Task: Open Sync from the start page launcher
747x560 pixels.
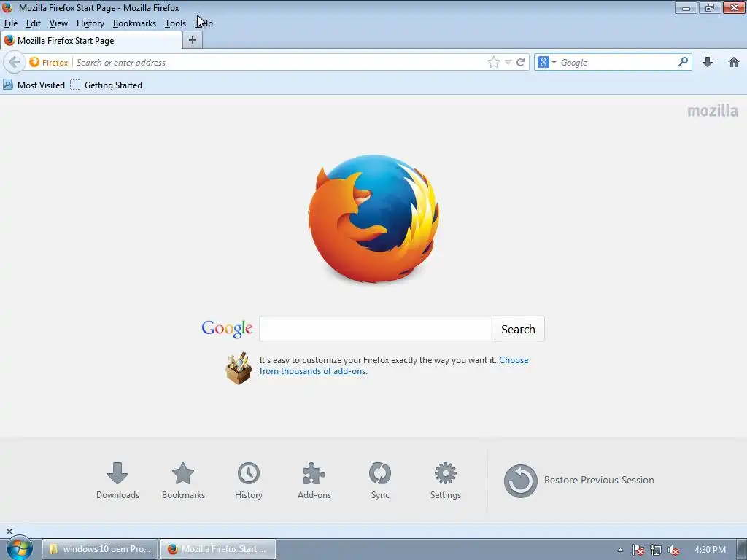Action: [x=380, y=481]
